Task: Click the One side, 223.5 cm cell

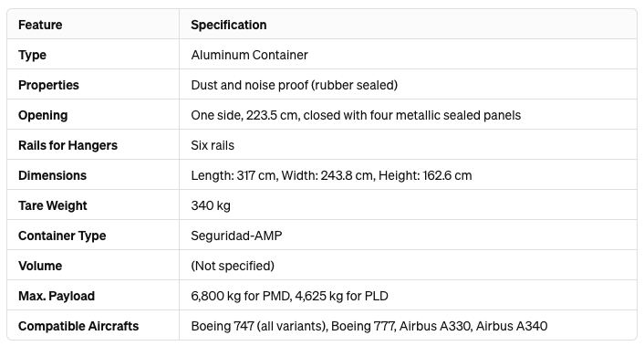Action: pyautogui.click(x=356, y=115)
